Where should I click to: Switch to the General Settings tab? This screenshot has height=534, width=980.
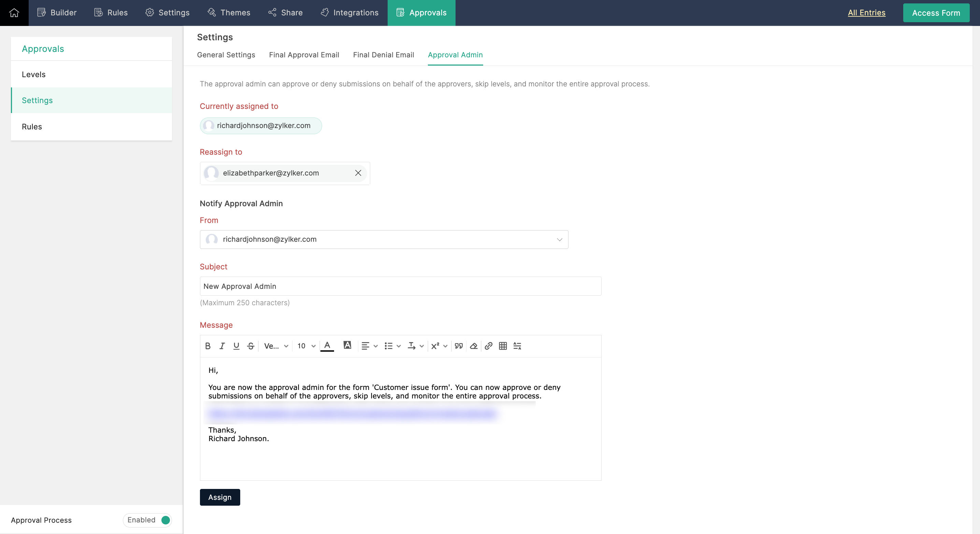[x=227, y=55]
